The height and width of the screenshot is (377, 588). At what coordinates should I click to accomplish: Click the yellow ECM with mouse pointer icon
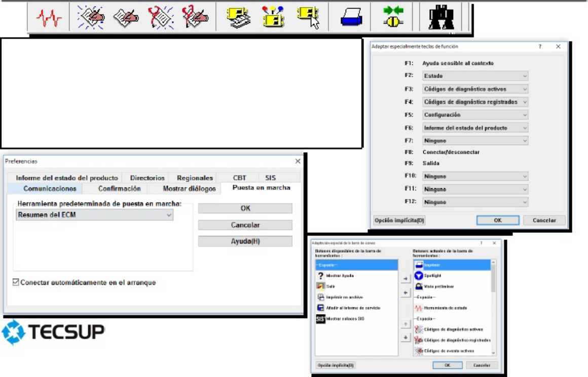pos(308,18)
